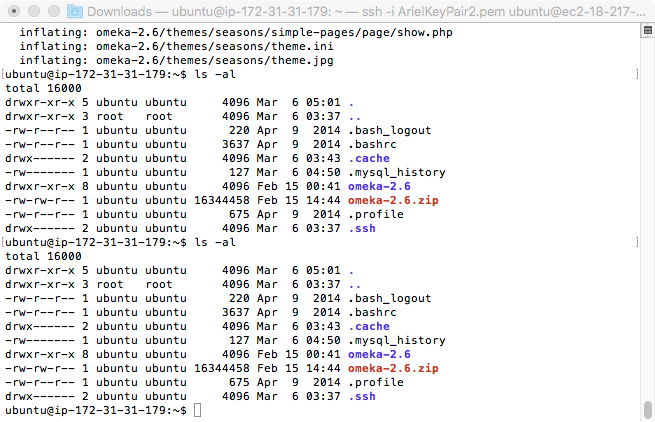655x422 pixels.
Task: Click the right mark bracket beside the first ls -al
Action: 637,74
